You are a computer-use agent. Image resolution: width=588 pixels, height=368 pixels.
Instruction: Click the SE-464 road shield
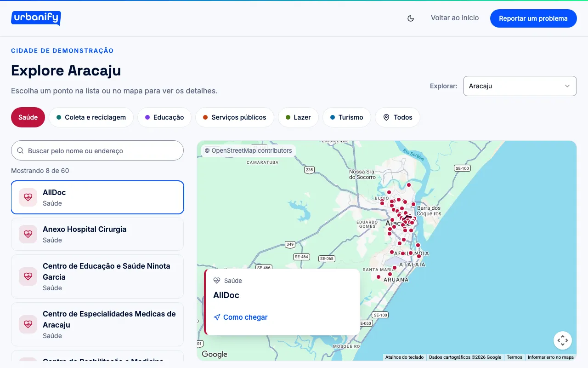click(x=302, y=257)
